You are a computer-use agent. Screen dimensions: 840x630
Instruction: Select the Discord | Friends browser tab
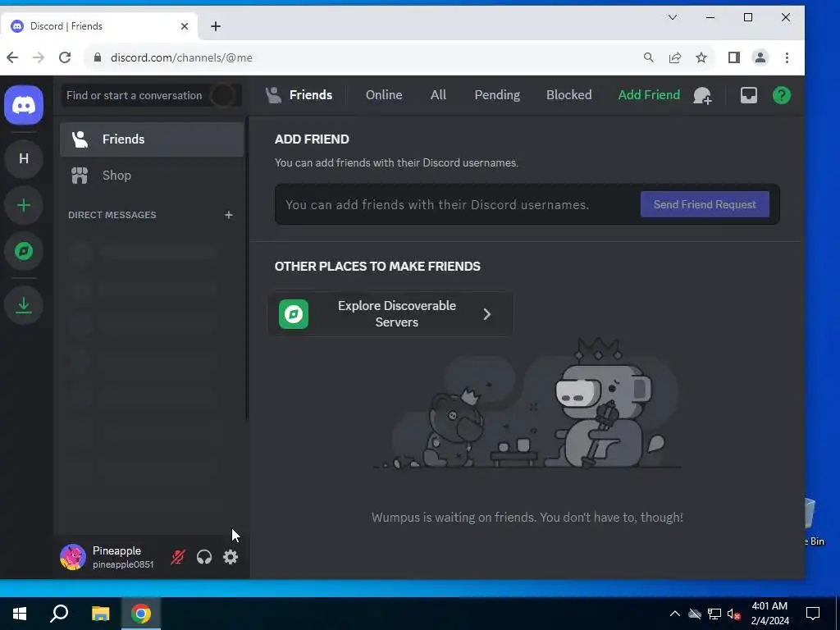[99, 25]
